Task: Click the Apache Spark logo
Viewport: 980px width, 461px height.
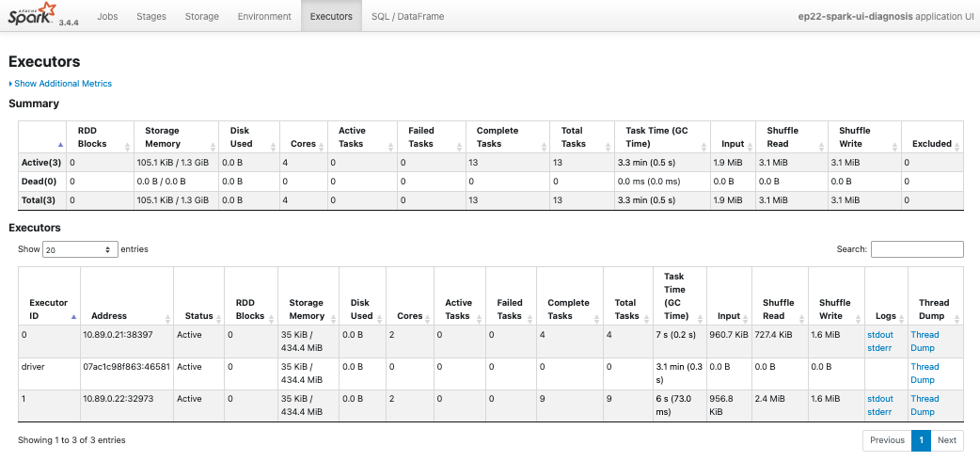Action: pos(33,14)
